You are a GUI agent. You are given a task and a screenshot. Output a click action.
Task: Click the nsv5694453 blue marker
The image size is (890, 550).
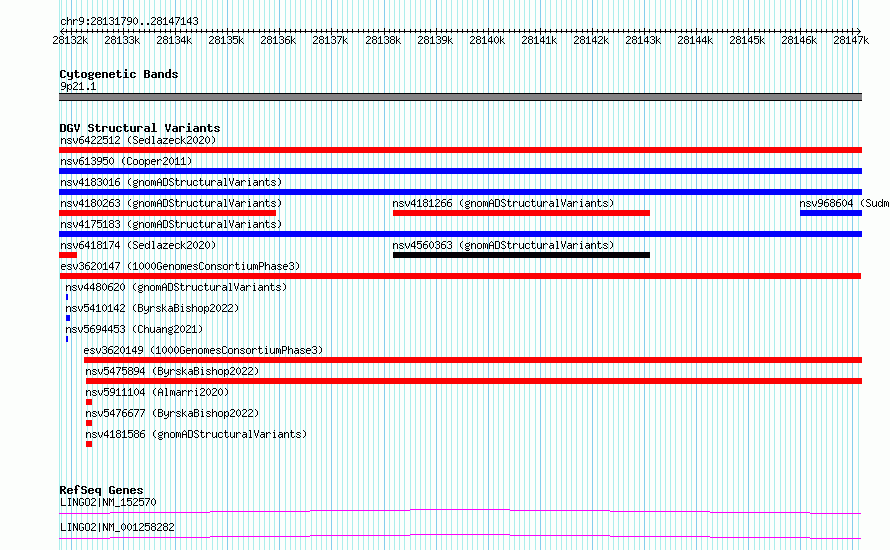coord(67,339)
